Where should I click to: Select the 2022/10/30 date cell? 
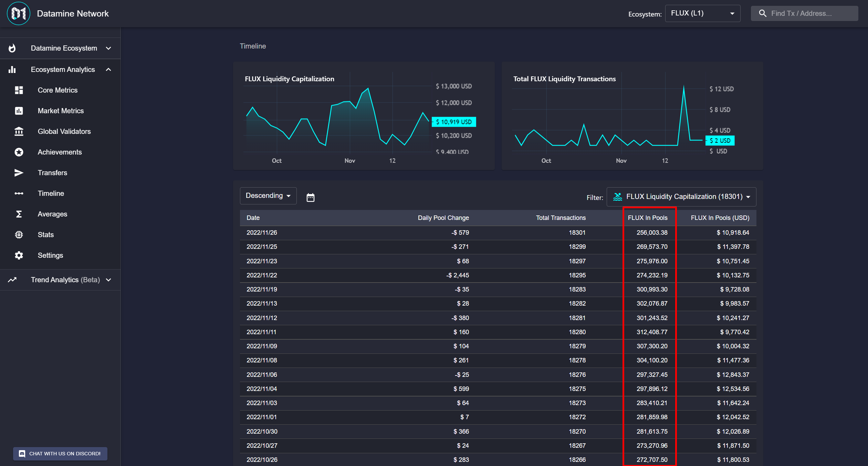pyautogui.click(x=262, y=432)
